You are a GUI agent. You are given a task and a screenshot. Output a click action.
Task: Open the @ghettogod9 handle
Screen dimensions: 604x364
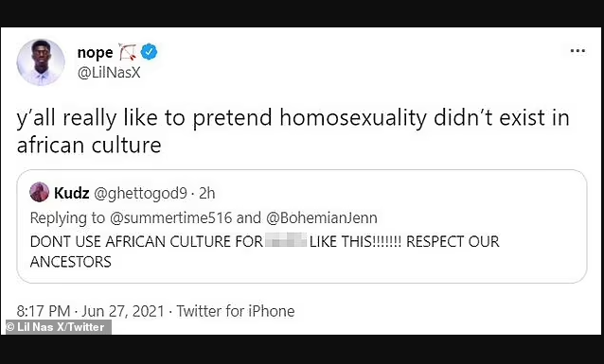pos(141,193)
